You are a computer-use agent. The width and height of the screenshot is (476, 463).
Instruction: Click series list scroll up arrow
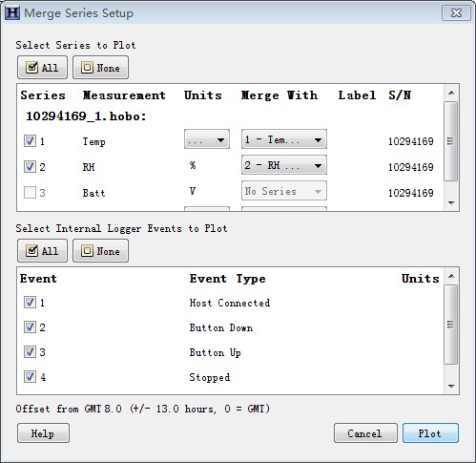pyautogui.click(x=451, y=93)
